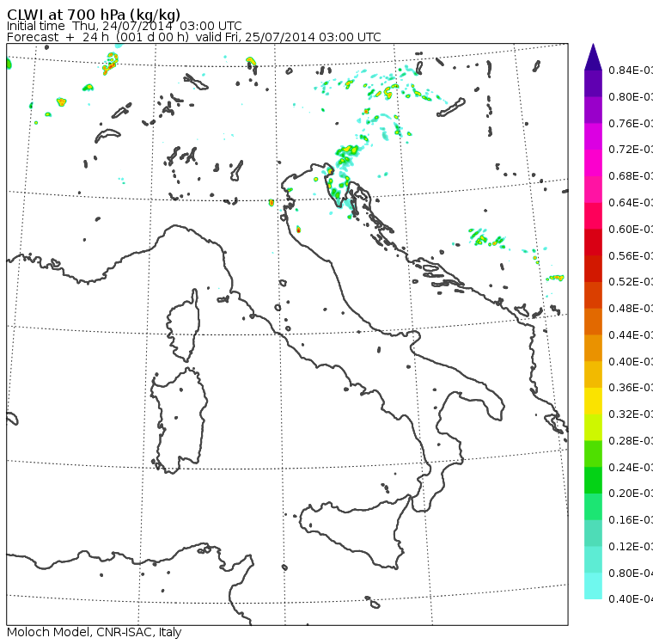653x644 pixels.
Task: Click the 'Initial time Thu, 24/07/2014 03:00 UTC' line
Action: [x=124, y=26]
